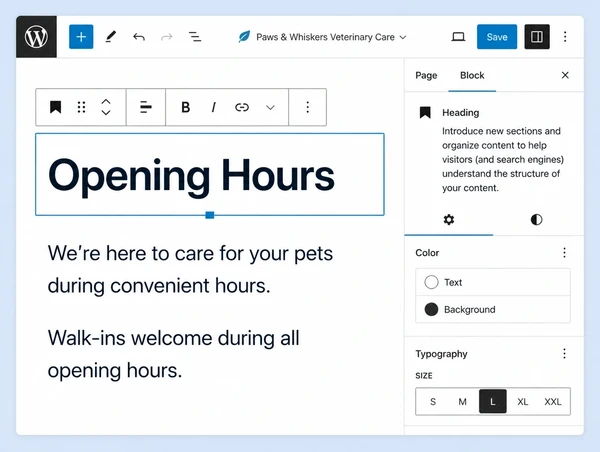Screen dimensions: 600x452
Task: Click the WordPress logo icon
Action: click(36, 37)
